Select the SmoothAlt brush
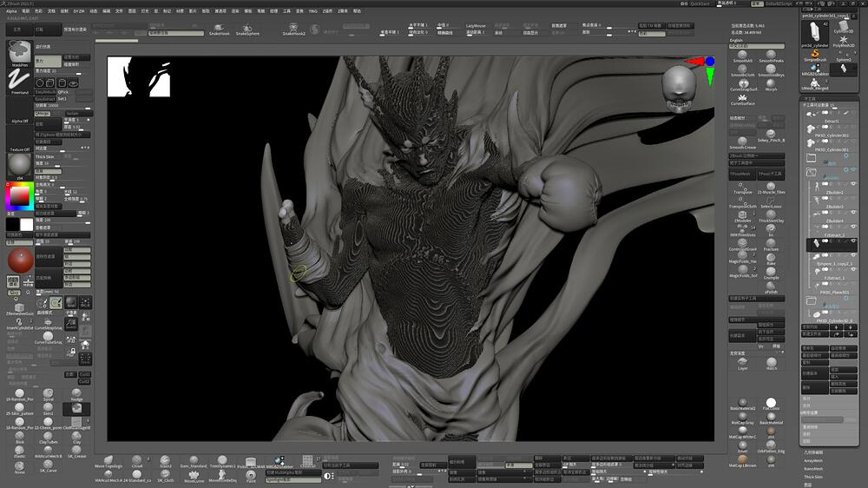The height and width of the screenshot is (488, 868). click(x=742, y=56)
